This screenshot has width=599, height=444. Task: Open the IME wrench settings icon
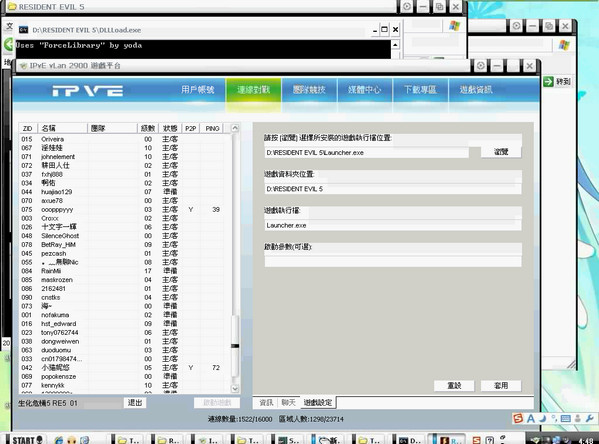(589, 419)
